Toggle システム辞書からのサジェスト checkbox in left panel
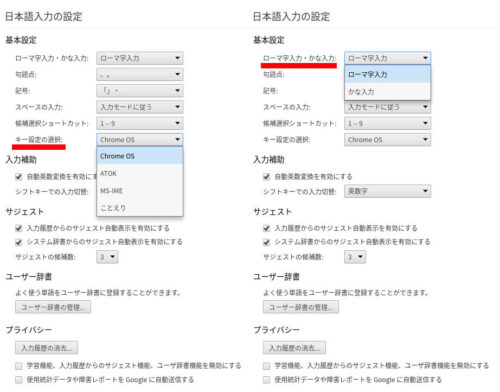Viewport: 500px width, 392px height. (19, 242)
